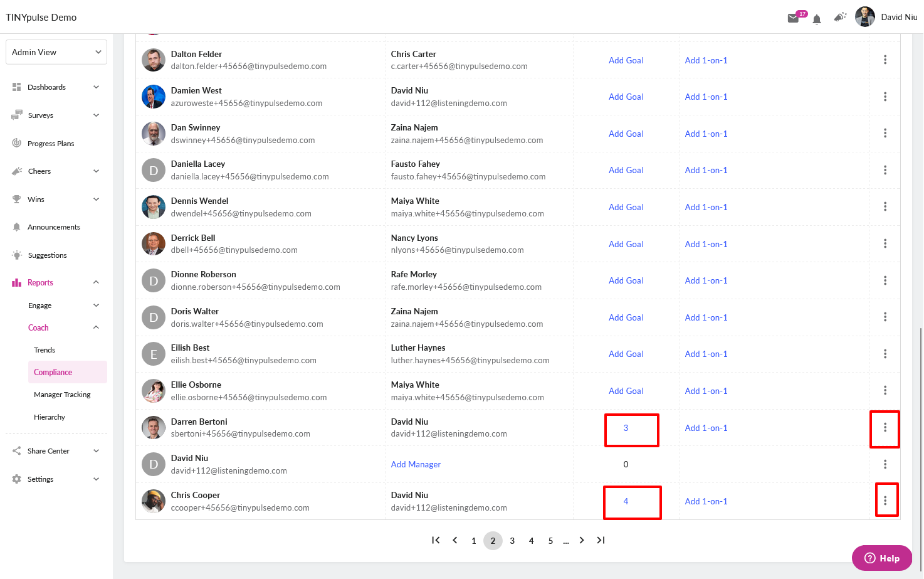The image size is (924, 579).
Task: Click the notifications bell icon
Action: coord(817,19)
